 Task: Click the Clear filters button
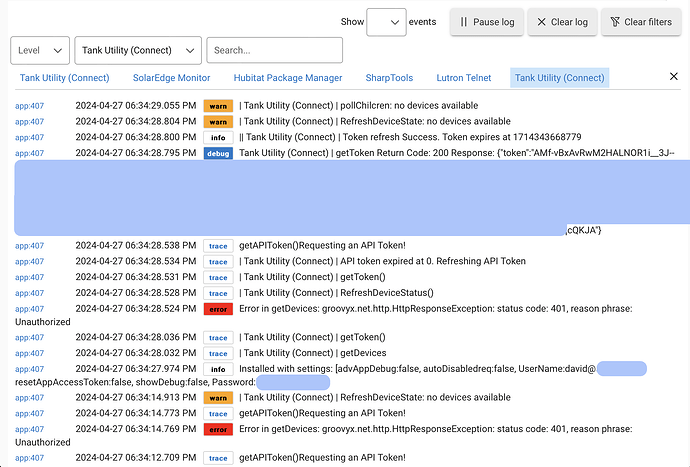pos(641,22)
